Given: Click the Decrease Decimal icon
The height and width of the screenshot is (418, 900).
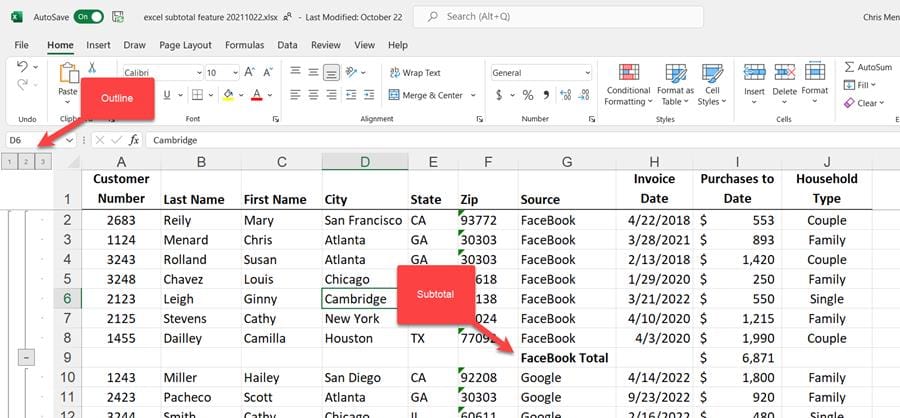Looking at the screenshot, I should 584,95.
